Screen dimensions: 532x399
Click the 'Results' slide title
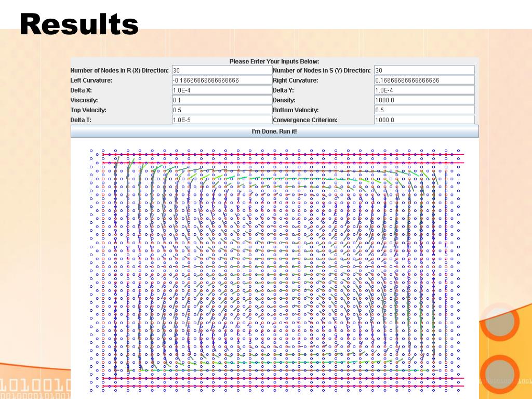(79, 24)
